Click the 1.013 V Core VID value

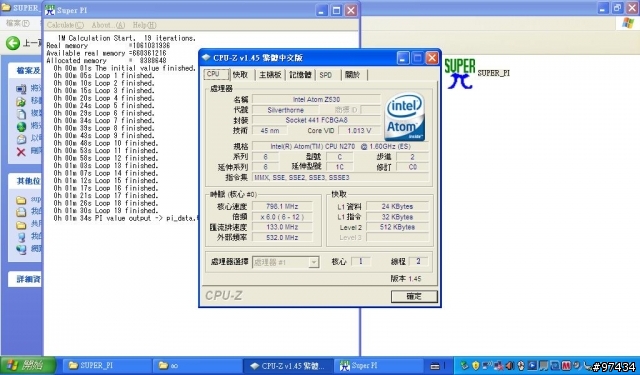(x=359, y=131)
